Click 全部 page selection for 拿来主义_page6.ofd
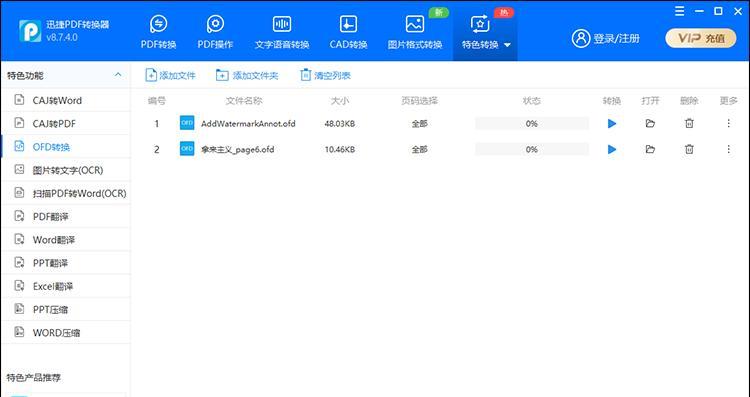The width and height of the screenshot is (750, 397). (x=419, y=150)
